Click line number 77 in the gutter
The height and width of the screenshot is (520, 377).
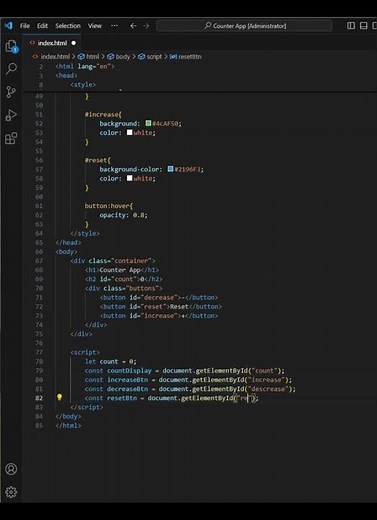click(x=39, y=352)
